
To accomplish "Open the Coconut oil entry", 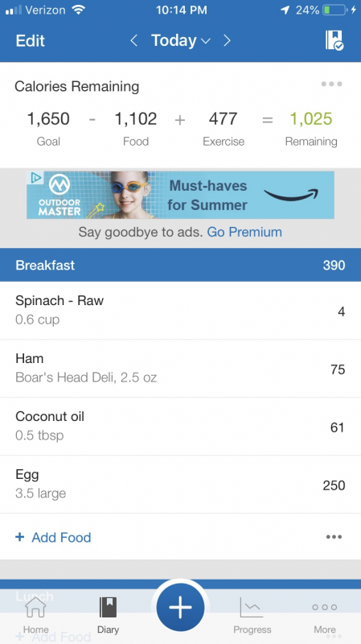I will pyautogui.click(x=180, y=427).
